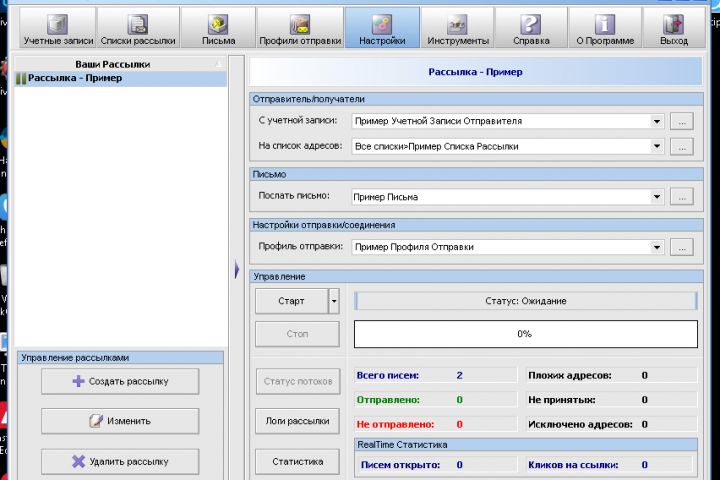The height and width of the screenshot is (480, 720).
Task: Open the Послать письмо dropdown
Action: [657, 197]
